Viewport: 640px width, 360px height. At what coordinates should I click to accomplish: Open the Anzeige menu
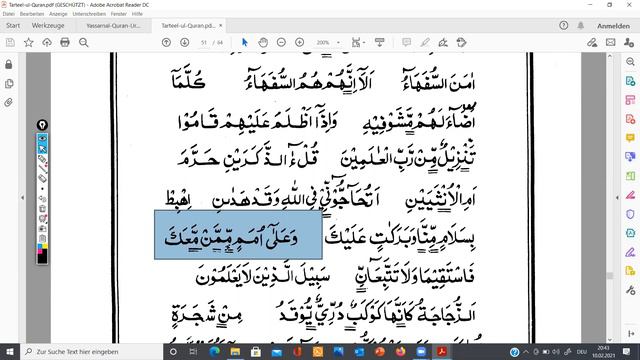[x=58, y=14]
